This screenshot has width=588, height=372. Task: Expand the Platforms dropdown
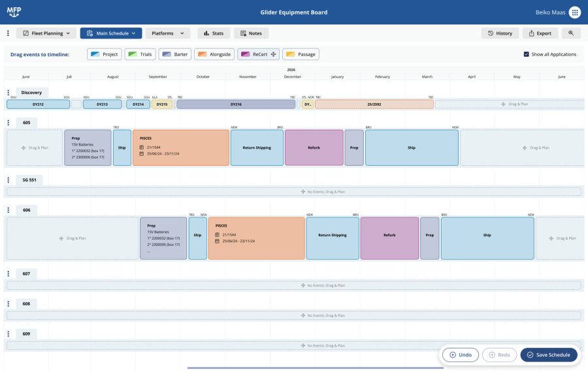click(167, 33)
